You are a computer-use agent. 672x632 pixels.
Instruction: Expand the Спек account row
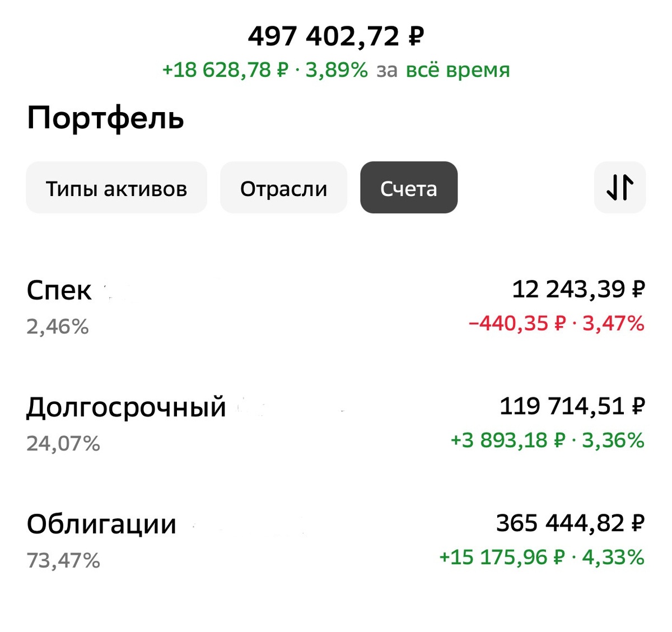(59, 290)
